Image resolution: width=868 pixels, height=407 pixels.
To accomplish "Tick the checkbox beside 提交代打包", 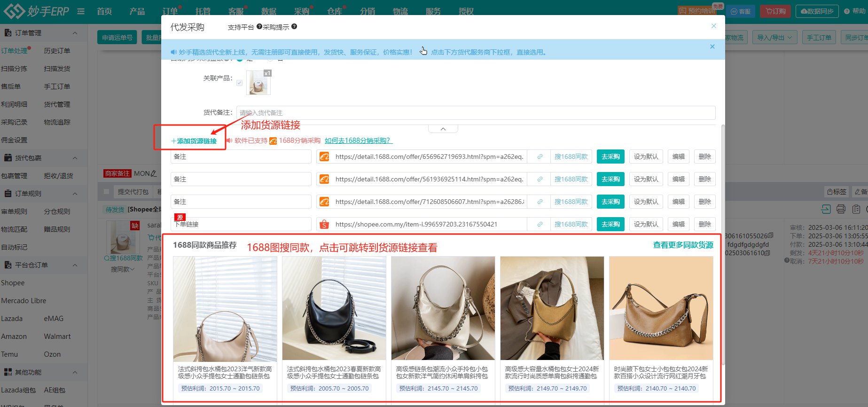I will click(x=106, y=192).
